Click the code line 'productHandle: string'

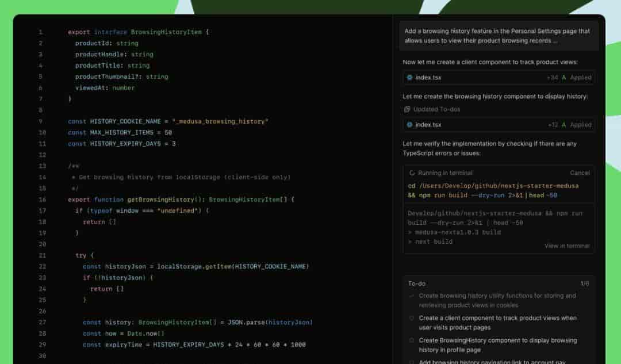pos(114,54)
